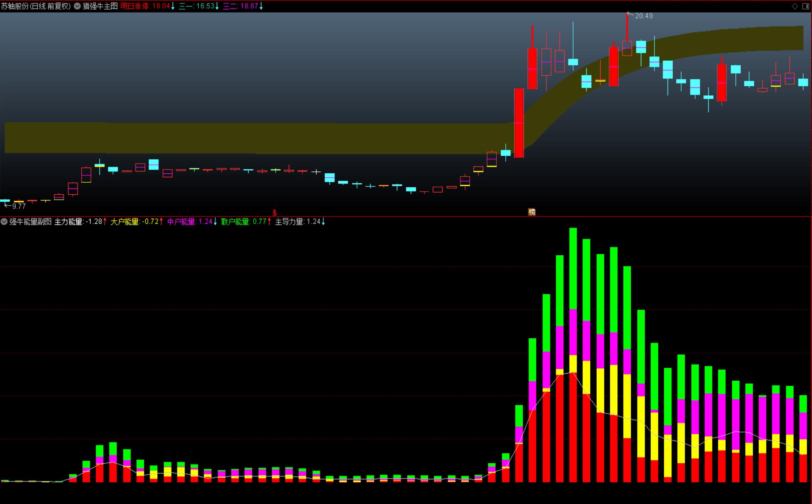Screen dimensions: 812x504
Task: Click the orange 榜 badge icon
Action: point(532,212)
